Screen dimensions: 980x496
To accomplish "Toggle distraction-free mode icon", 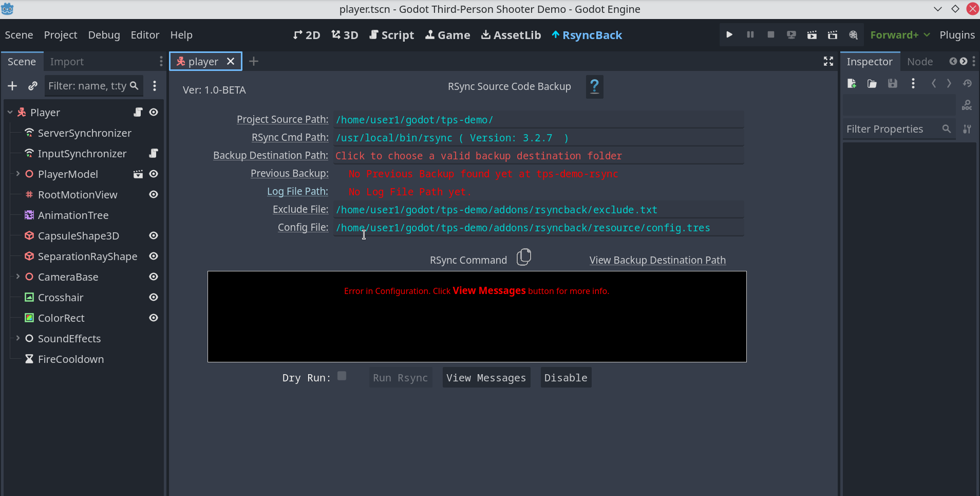I will 828,61.
